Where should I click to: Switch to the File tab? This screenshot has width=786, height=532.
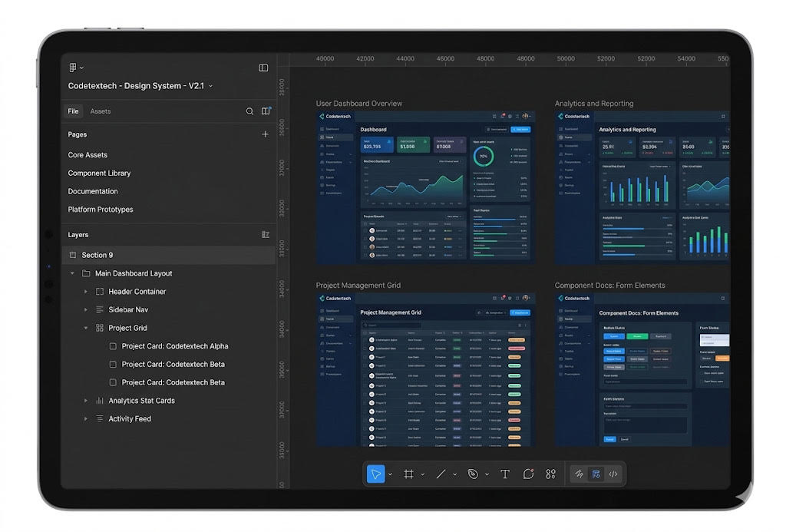73,111
